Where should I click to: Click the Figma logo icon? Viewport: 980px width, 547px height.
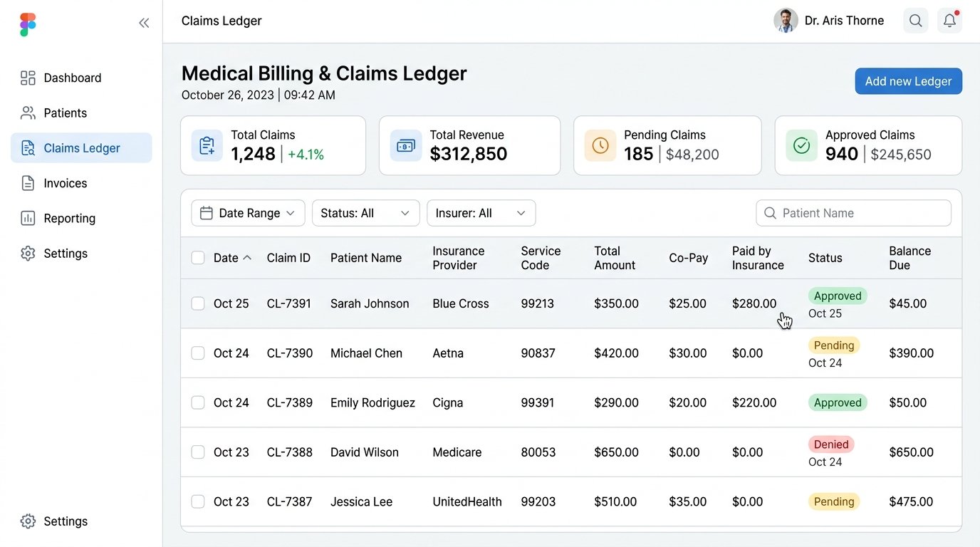[x=28, y=24]
